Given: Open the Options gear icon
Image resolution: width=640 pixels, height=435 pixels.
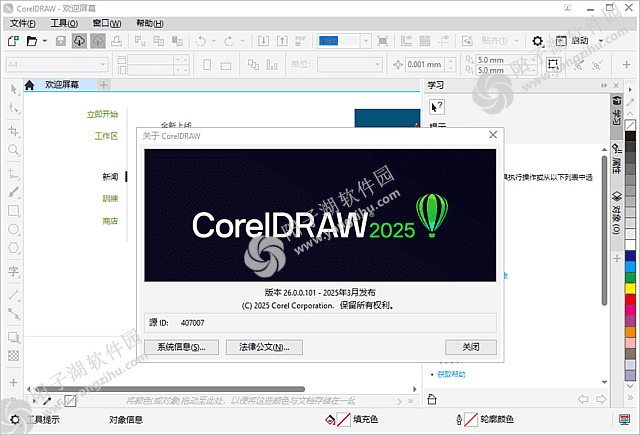Looking at the screenshot, I should [x=538, y=41].
